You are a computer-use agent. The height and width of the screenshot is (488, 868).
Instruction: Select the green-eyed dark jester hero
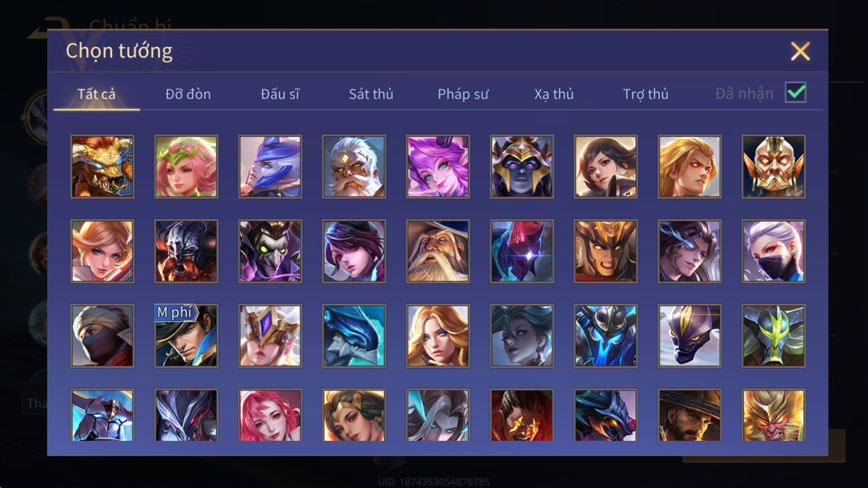pos(270,251)
